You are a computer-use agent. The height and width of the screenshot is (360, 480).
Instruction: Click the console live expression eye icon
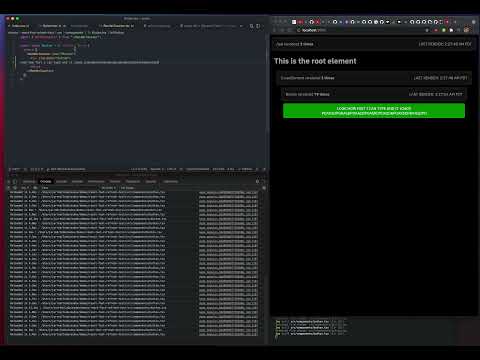(36, 188)
